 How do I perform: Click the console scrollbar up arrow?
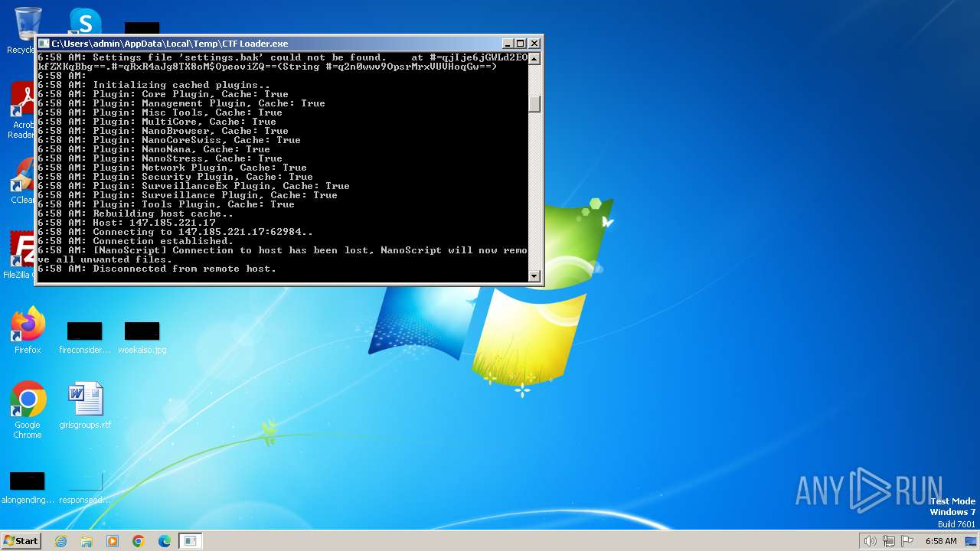point(534,58)
